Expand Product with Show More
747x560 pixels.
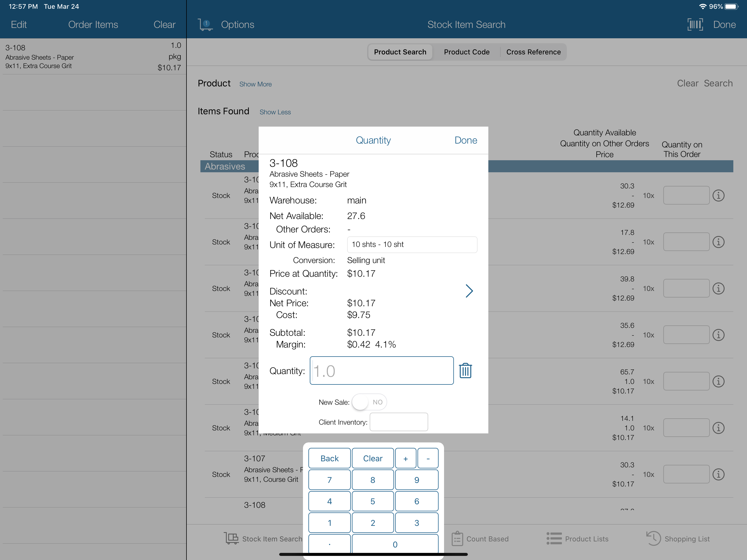tap(255, 84)
